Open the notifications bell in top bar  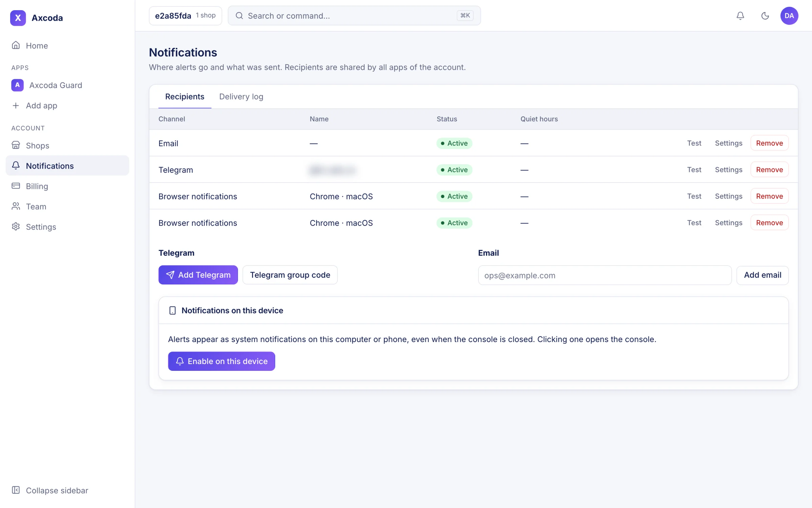740,16
